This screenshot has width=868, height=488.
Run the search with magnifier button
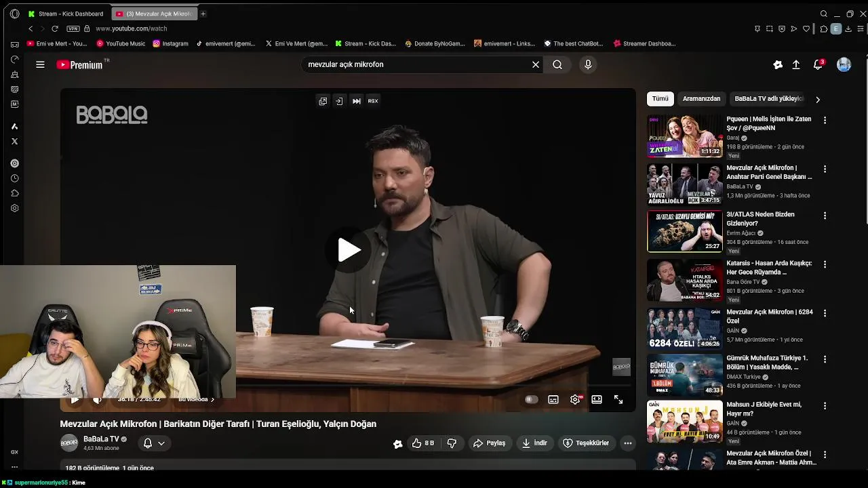pyautogui.click(x=557, y=64)
